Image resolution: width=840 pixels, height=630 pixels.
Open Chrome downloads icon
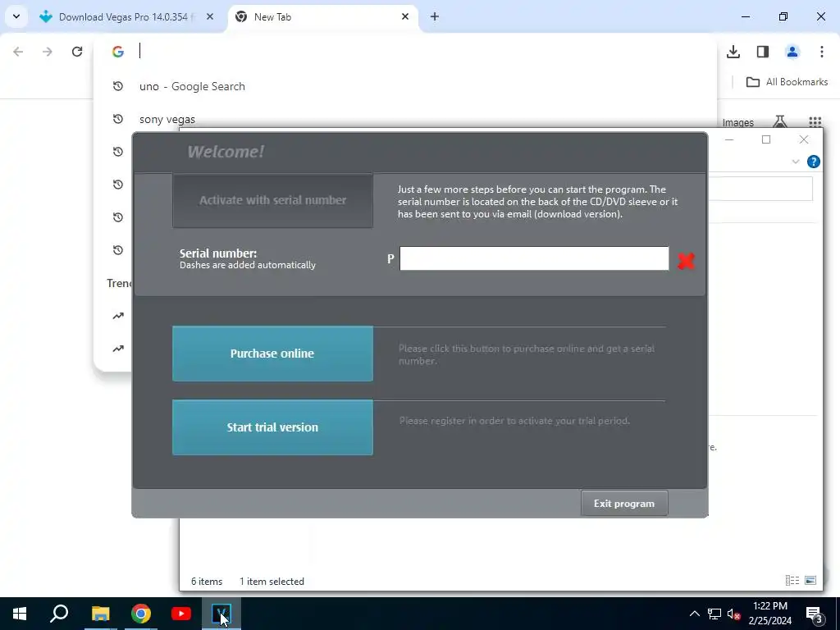[x=733, y=52]
